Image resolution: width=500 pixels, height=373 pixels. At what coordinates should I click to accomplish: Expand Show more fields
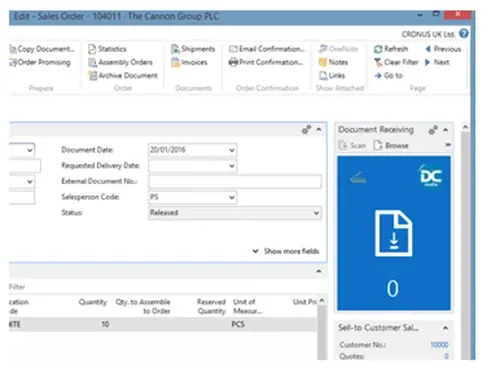coord(286,251)
